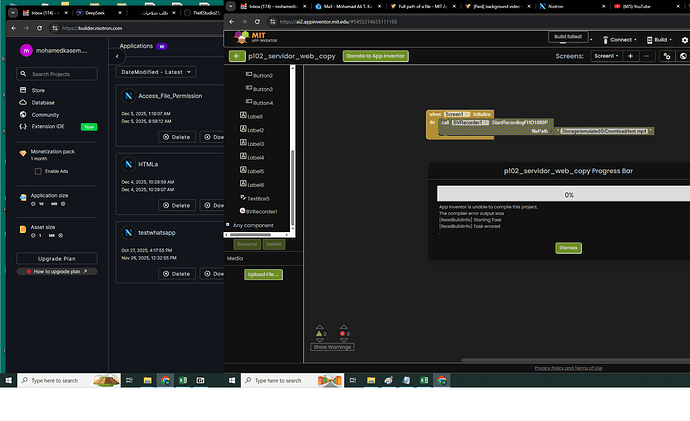Dismiss the compile error dialog

[568, 247]
